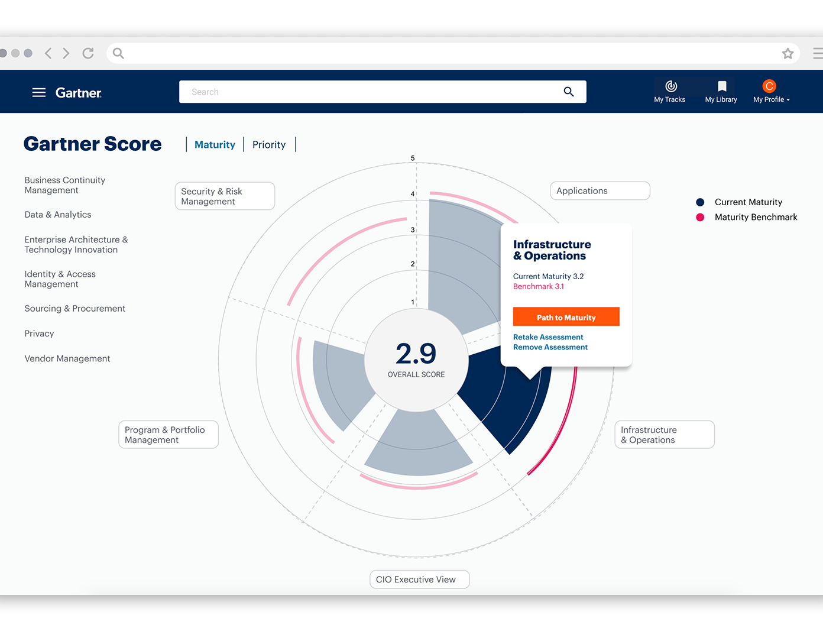Switch to the Maturity tab
The height and width of the screenshot is (644, 823).
coord(215,145)
